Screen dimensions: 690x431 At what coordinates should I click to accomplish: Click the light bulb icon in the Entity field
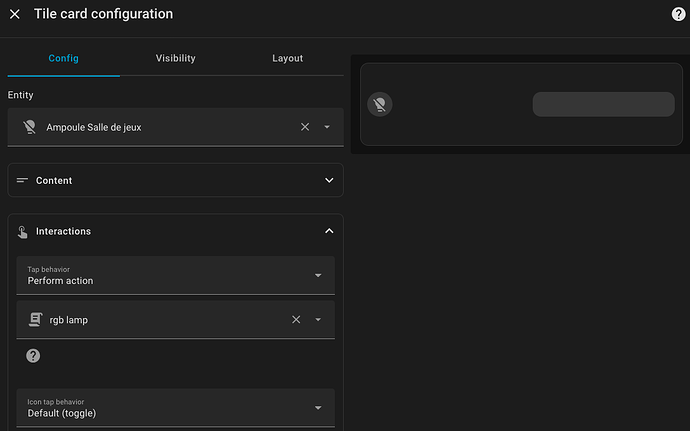pos(29,127)
